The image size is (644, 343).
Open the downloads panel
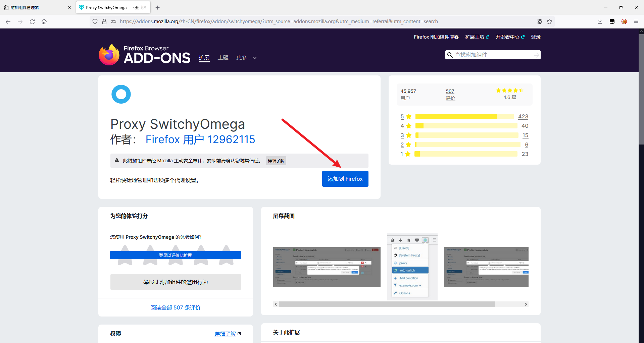coord(600,21)
